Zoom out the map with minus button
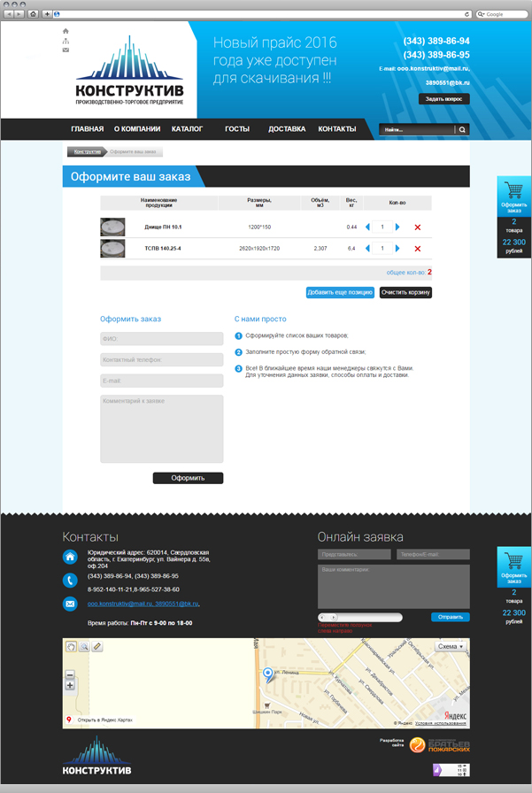 point(70,674)
